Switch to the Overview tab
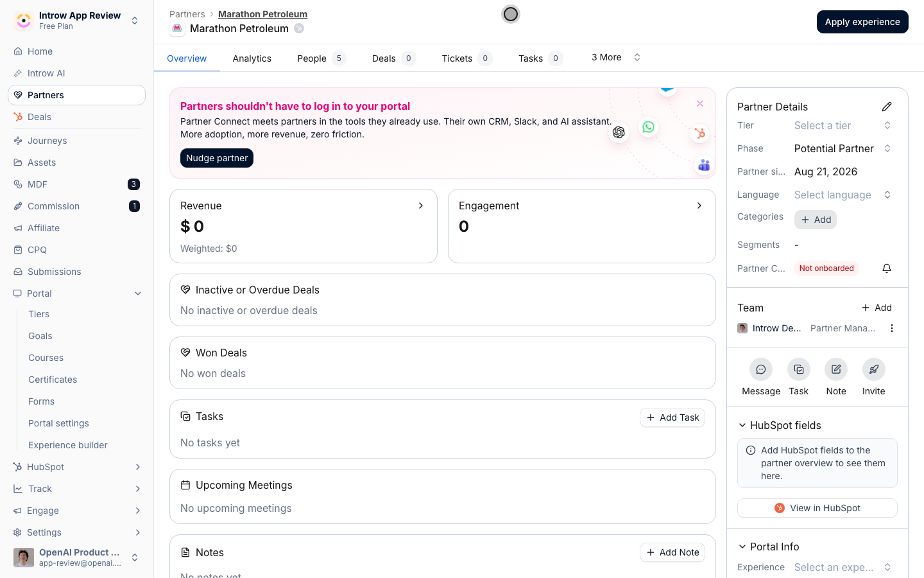This screenshot has width=924, height=578. pos(187,58)
